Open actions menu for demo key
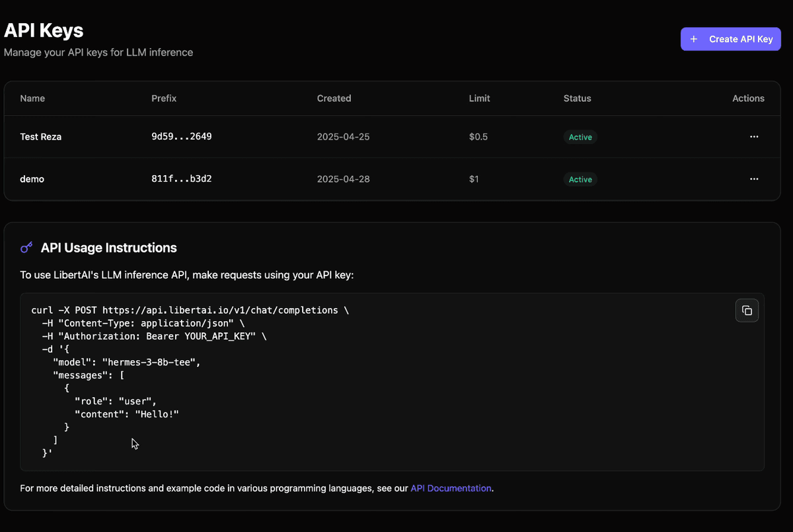Image resolution: width=793 pixels, height=532 pixels. click(x=754, y=179)
